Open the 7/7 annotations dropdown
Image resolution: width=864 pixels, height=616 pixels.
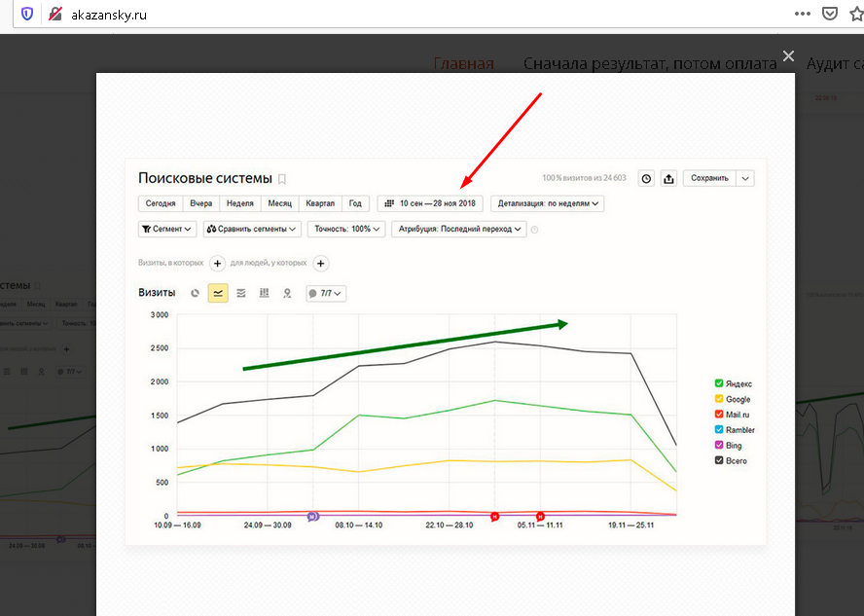click(x=326, y=293)
